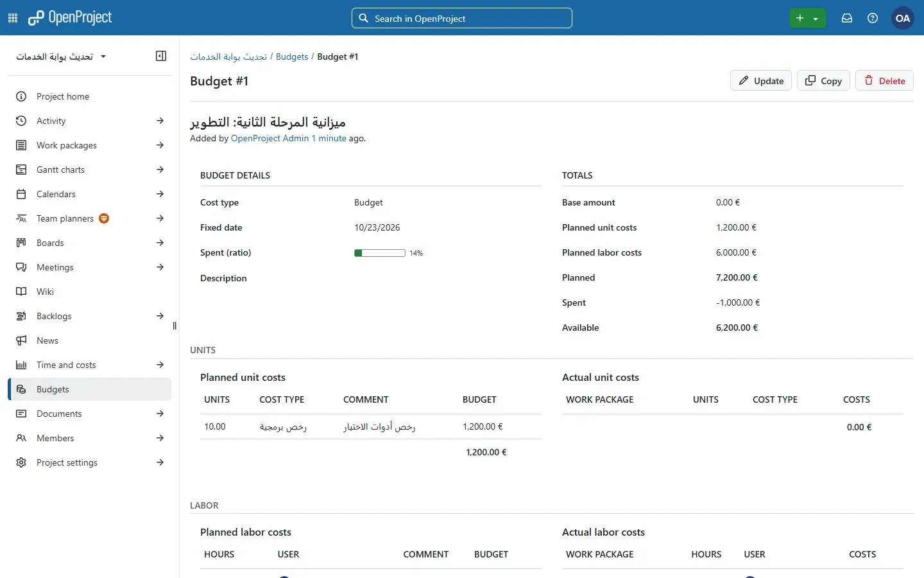Viewport: 924px width, 578px height.
Task: Click the Project home info icon
Action: (21, 96)
